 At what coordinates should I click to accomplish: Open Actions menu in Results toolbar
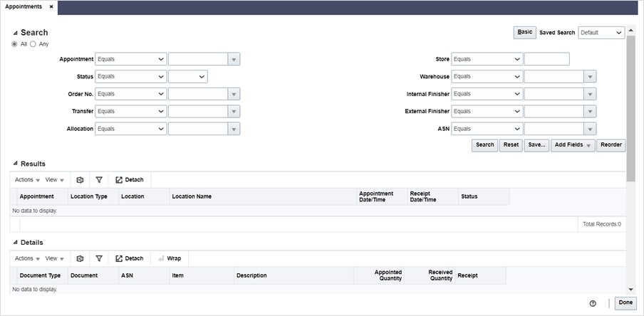27,180
